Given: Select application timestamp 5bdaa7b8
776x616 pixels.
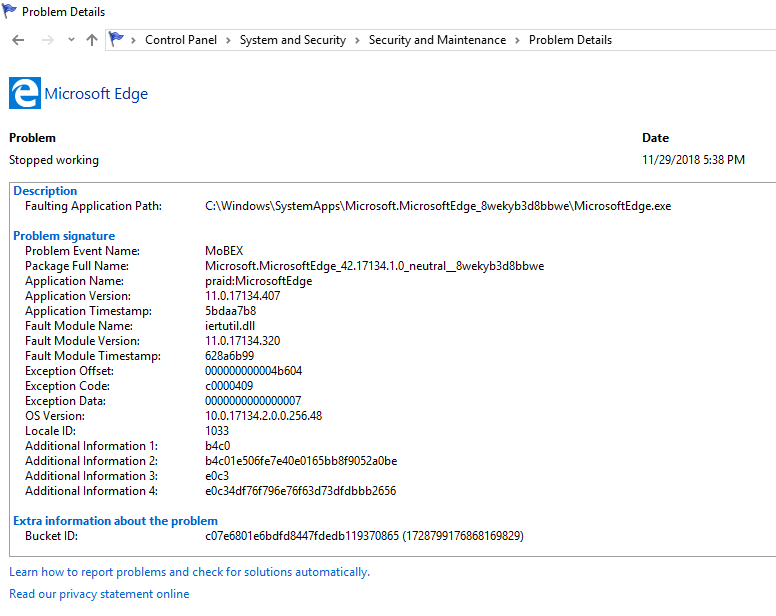Looking at the screenshot, I should tap(231, 311).
